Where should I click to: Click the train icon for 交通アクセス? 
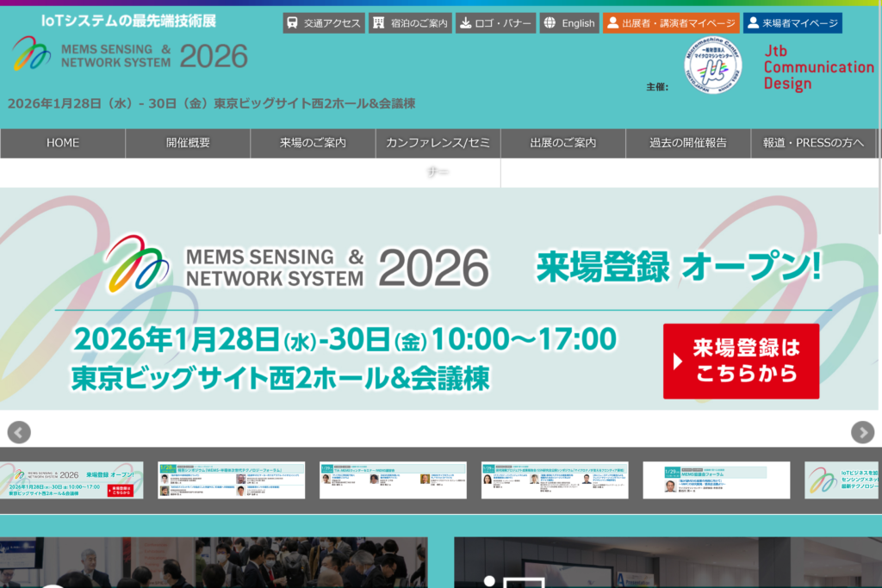[x=293, y=23]
